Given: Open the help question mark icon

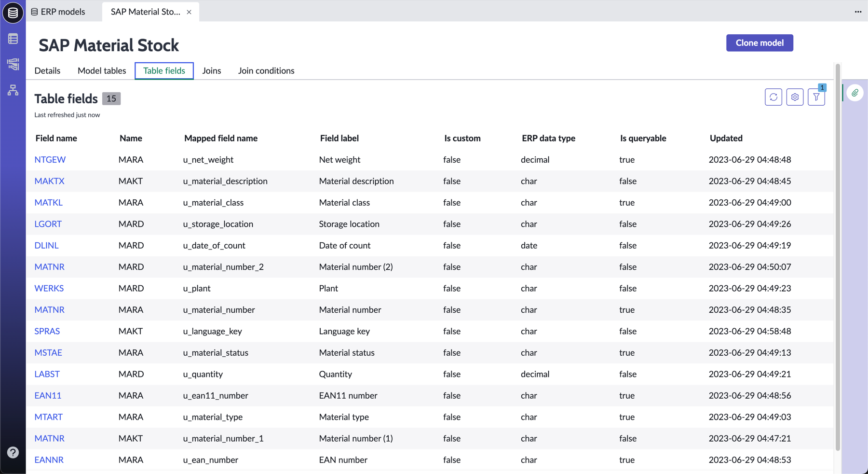Looking at the screenshot, I should pos(13,452).
